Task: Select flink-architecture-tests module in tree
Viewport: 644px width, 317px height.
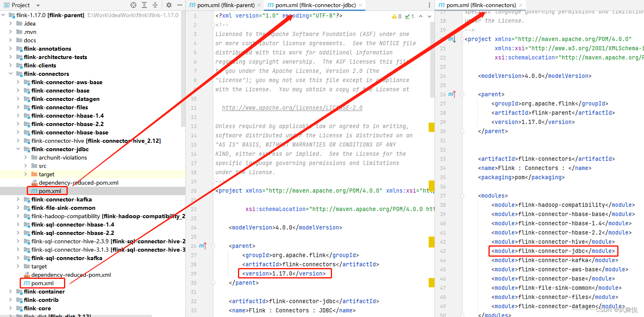Action: tap(55, 57)
